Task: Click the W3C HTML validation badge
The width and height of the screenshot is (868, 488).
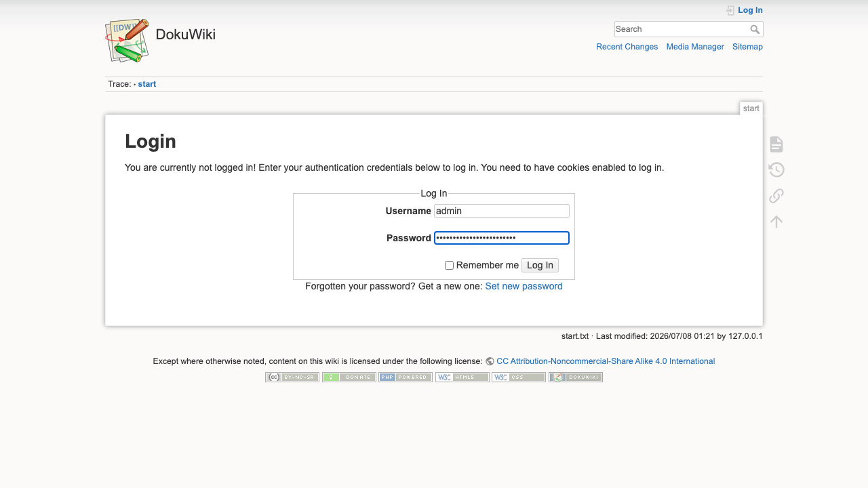Action: (462, 378)
